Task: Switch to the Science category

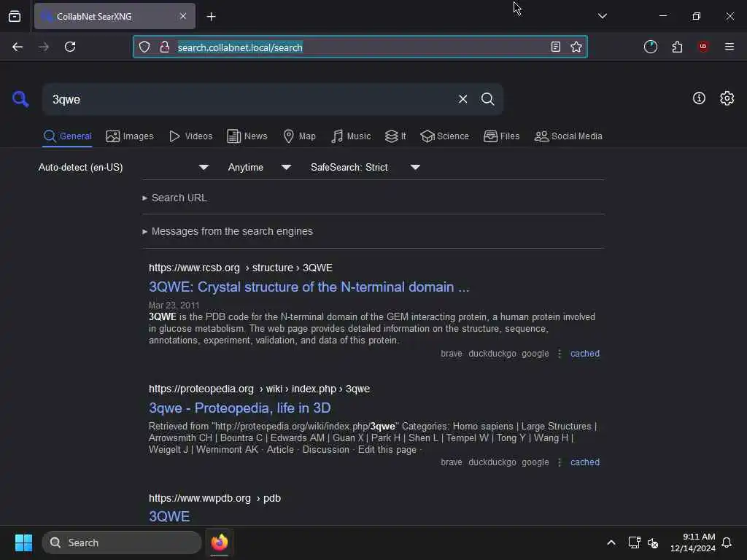Action: (x=444, y=136)
